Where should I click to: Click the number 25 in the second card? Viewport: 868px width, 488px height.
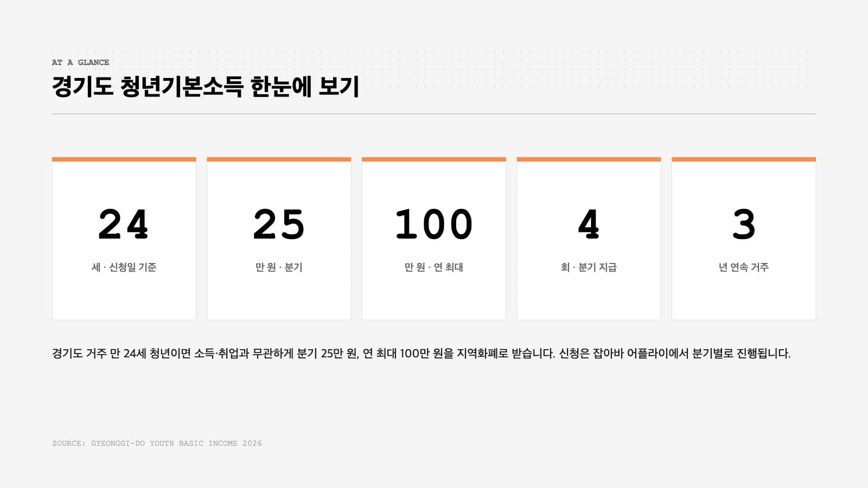(x=279, y=224)
